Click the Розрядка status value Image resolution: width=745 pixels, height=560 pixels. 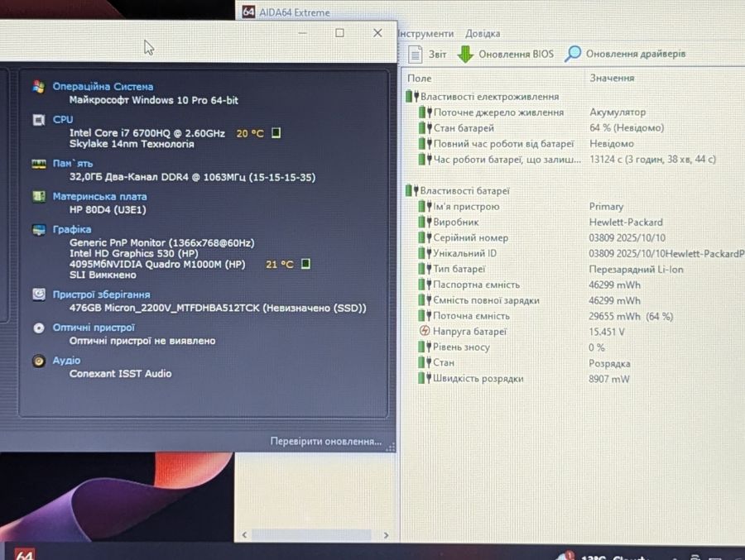click(x=609, y=363)
